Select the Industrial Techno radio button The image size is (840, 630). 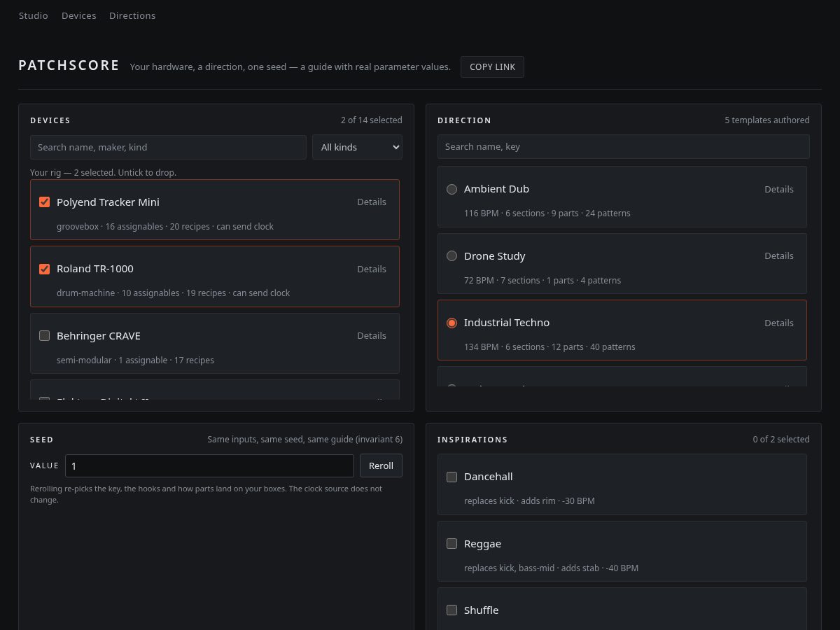[x=451, y=323]
